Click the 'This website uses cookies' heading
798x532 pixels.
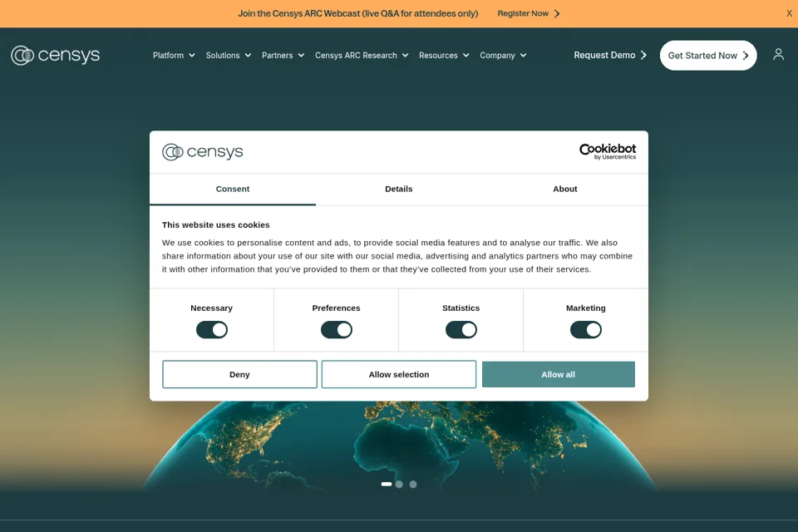tap(216, 224)
